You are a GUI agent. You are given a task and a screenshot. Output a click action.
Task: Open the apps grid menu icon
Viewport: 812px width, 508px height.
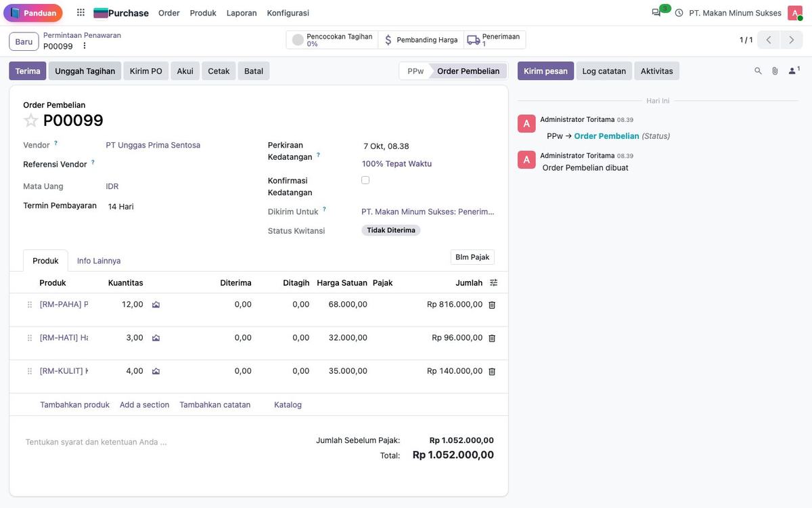point(81,13)
